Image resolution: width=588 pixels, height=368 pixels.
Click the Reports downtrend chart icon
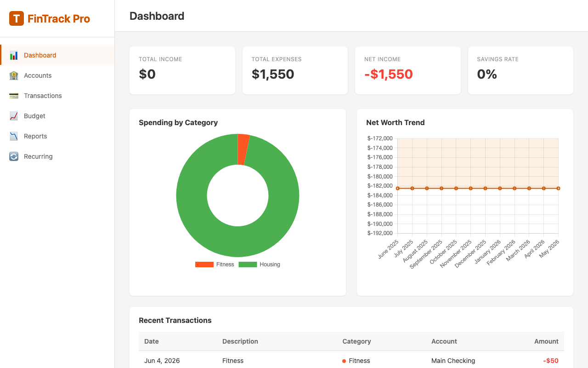tap(14, 136)
